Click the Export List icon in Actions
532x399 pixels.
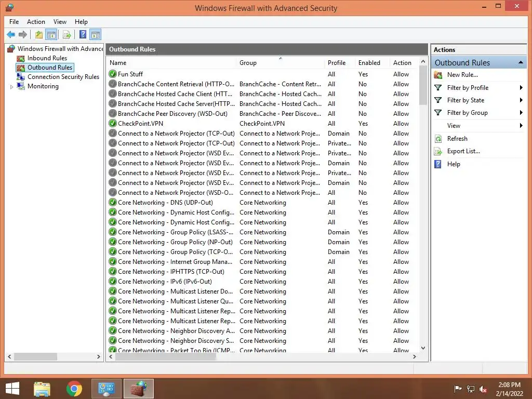[438, 151]
